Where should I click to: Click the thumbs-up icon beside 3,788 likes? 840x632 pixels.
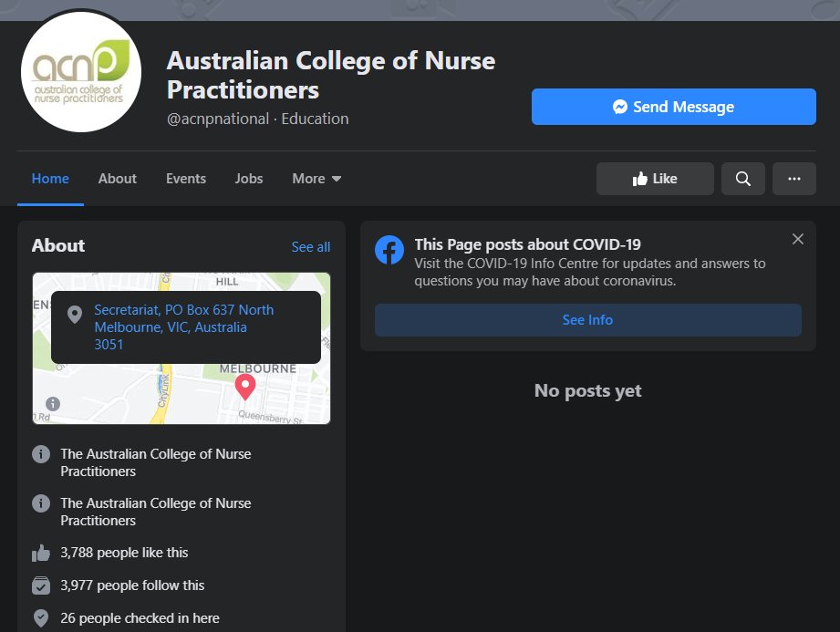[41, 552]
